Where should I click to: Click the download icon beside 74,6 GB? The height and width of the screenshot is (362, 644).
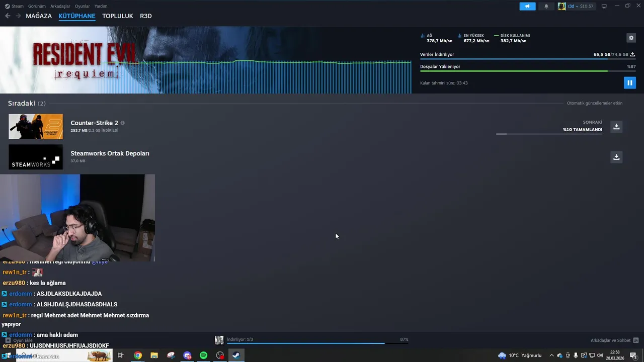(x=632, y=54)
